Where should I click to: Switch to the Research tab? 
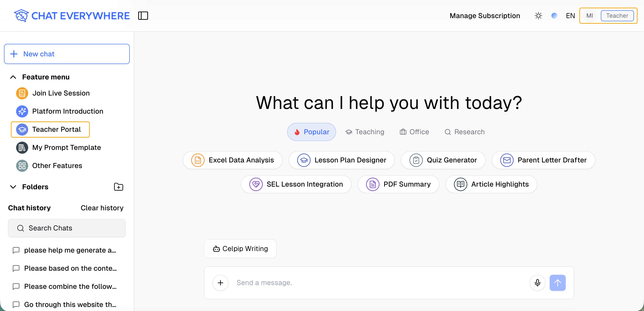click(x=464, y=132)
